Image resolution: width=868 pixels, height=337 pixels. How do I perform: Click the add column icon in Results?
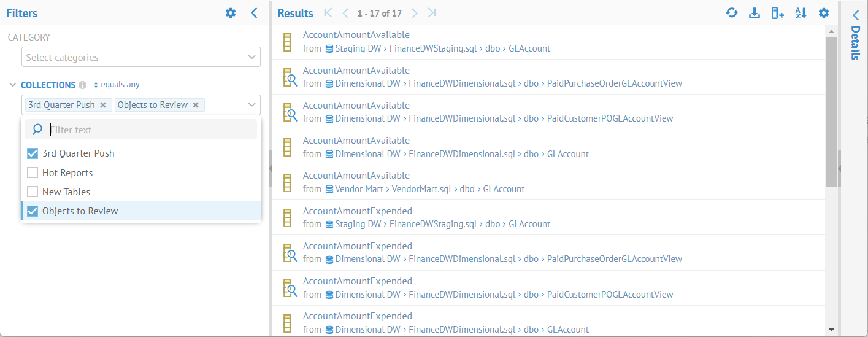click(777, 13)
